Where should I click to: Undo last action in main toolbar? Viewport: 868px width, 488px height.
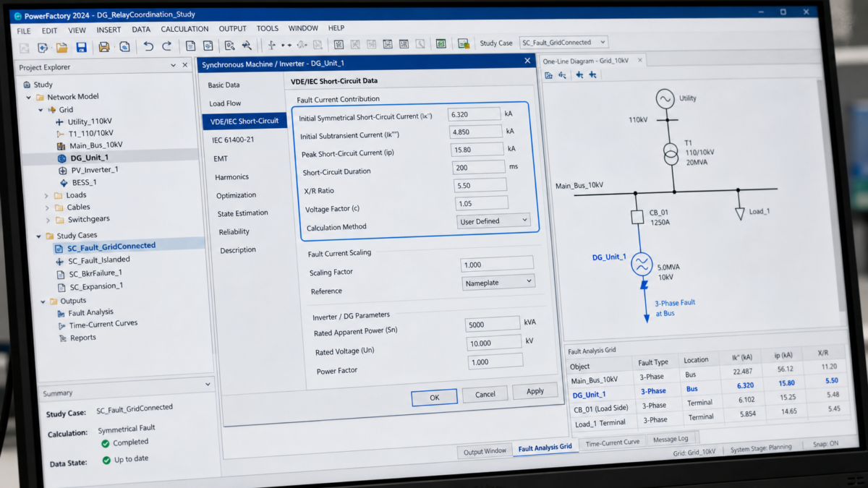coord(148,46)
